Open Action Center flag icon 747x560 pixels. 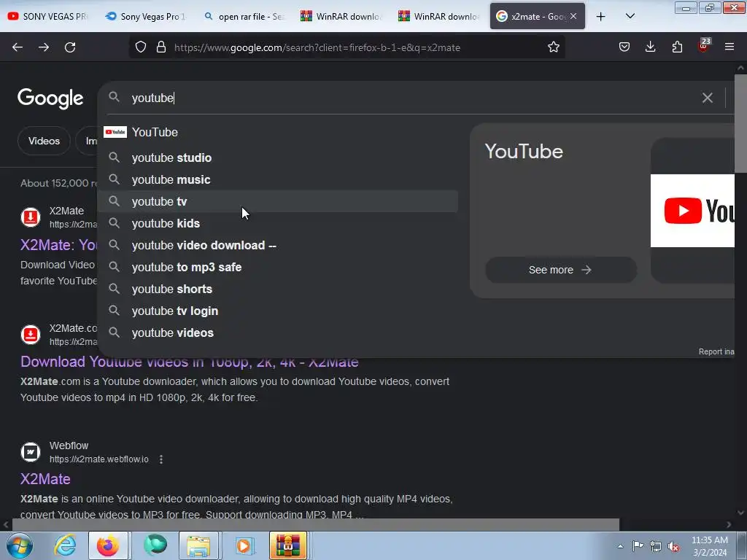tap(638, 545)
